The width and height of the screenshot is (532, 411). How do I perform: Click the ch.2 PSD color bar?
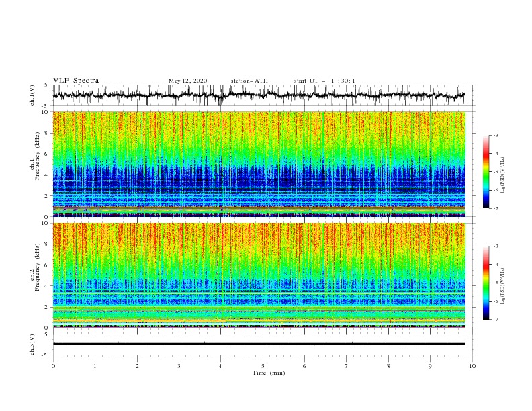[x=486, y=283]
